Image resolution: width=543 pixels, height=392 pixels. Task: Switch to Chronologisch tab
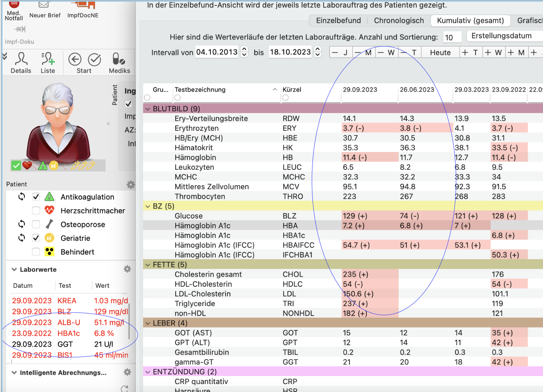click(399, 20)
